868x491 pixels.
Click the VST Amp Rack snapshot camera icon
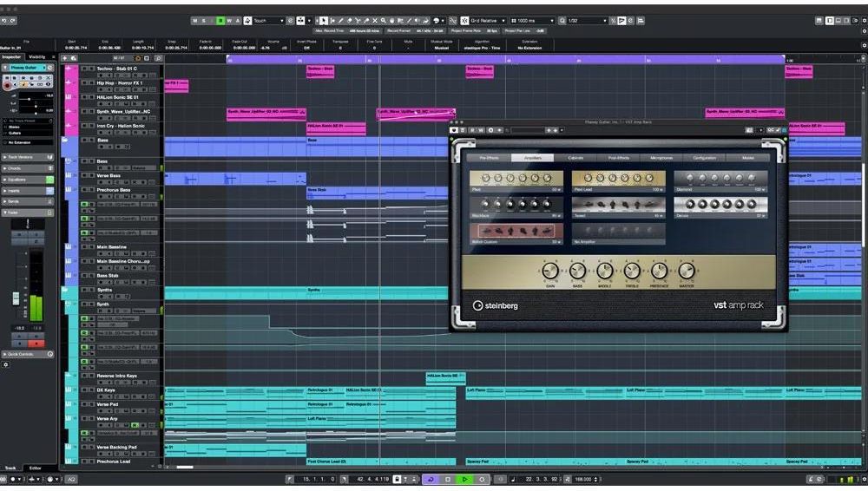[x=750, y=130]
